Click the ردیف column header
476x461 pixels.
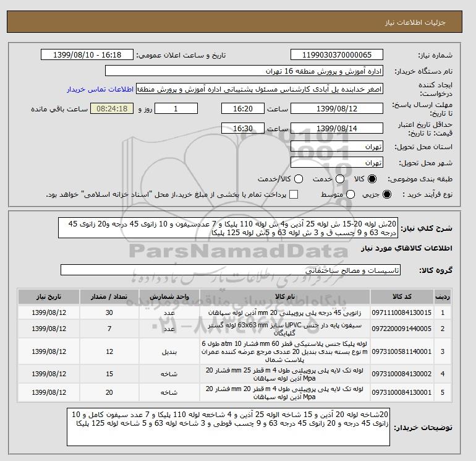click(x=443, y=296)
